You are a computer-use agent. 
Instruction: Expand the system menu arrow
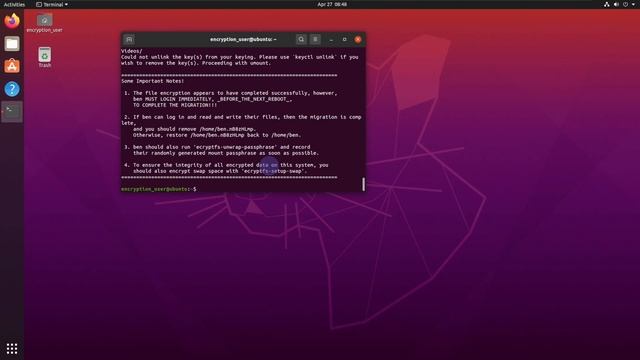(x=633, y=4)
